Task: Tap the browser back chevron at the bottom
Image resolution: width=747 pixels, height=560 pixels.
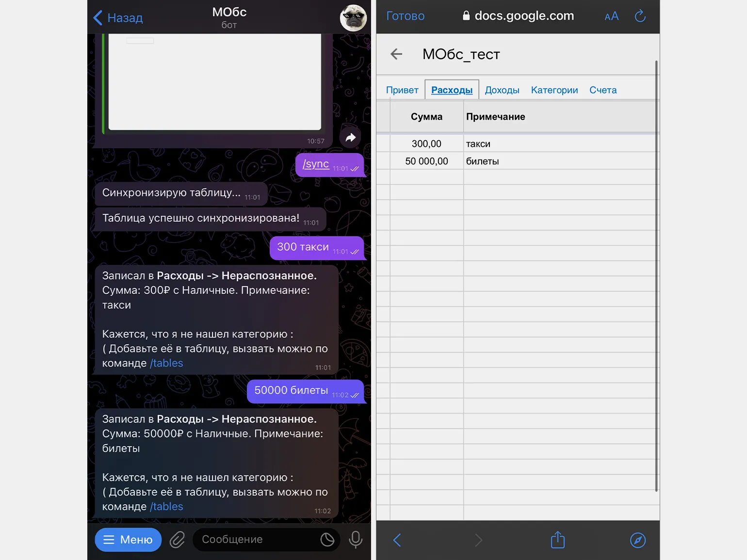Action: pos(397,540)
